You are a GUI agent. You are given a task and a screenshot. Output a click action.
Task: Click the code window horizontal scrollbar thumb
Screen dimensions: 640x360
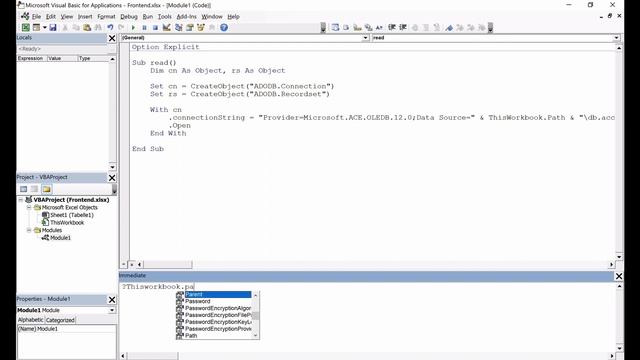pos(168,264)
